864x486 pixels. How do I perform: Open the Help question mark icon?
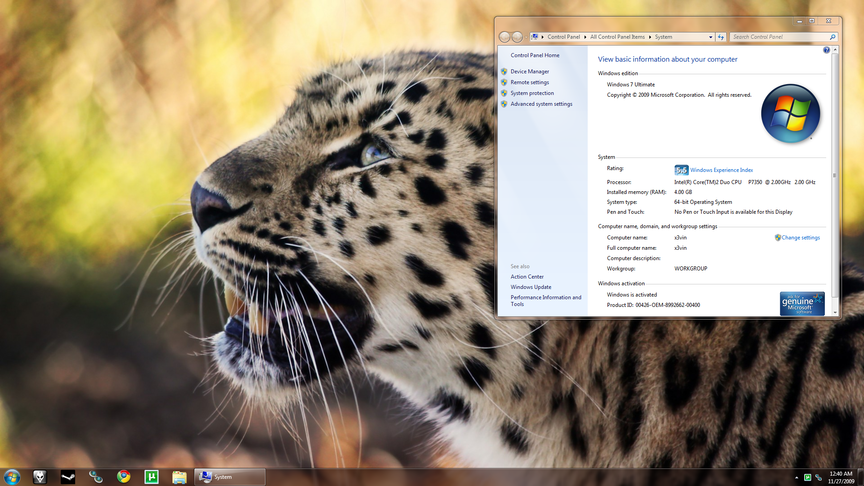[826, 50]
